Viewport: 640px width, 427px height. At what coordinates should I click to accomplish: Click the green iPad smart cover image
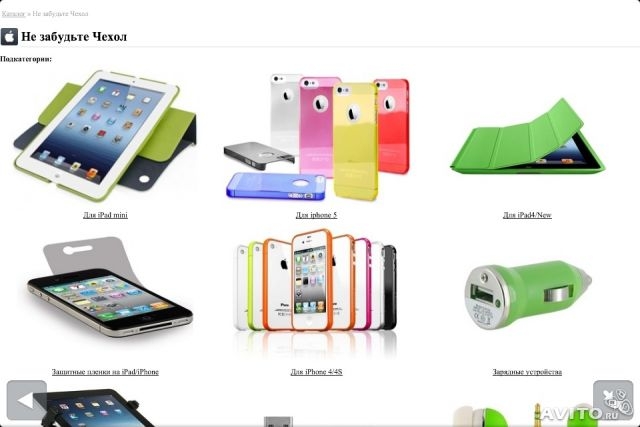click(x=527, y=136)
